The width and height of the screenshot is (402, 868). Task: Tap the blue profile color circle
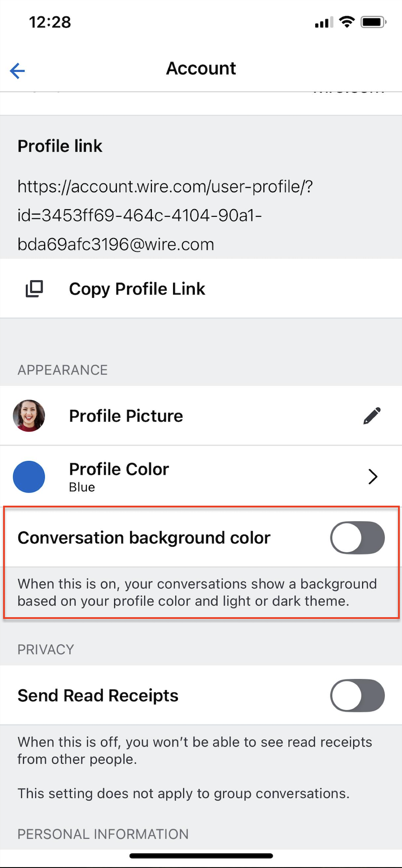tap(29, 476)
